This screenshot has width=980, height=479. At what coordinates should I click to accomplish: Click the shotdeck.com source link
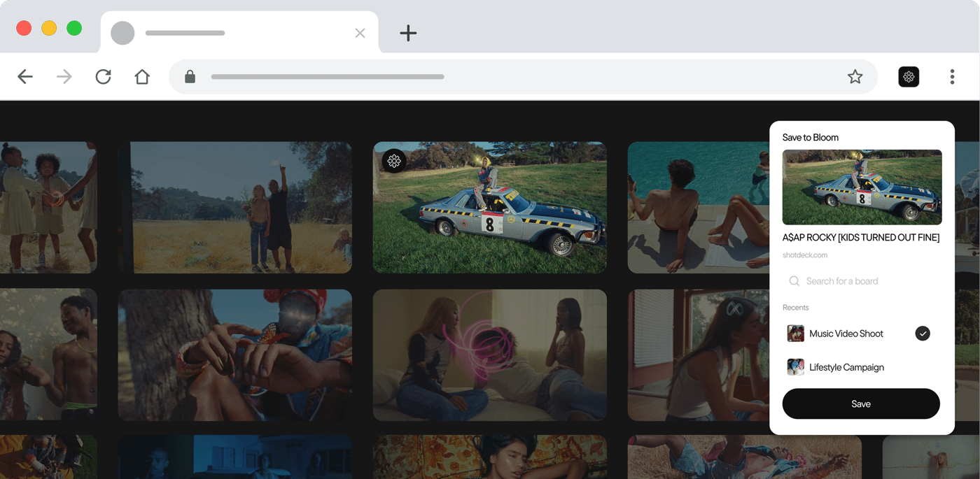point(805,255)
